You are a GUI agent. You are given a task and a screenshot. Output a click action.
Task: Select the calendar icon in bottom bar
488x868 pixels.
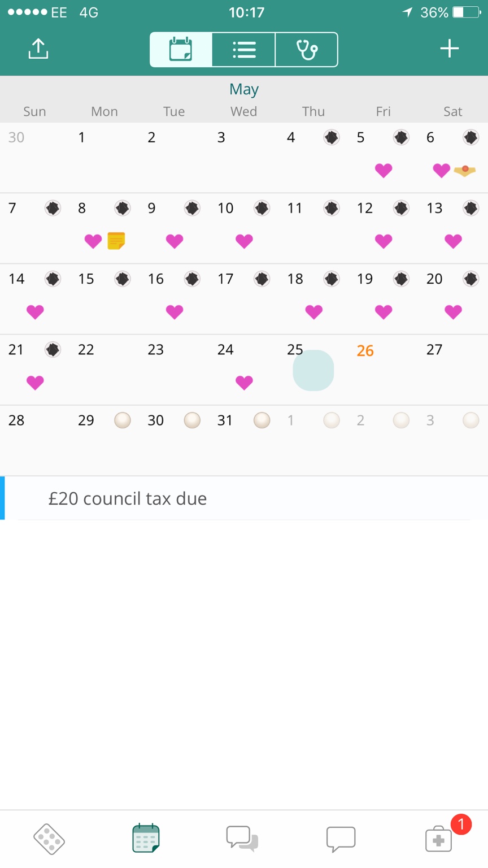(146, 838)
